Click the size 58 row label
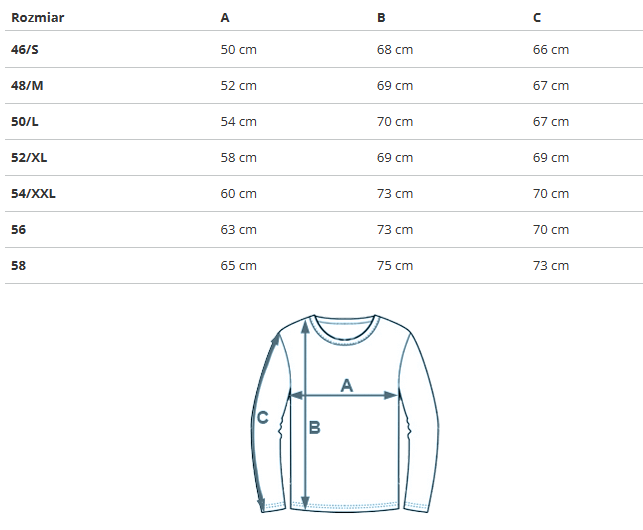Image resolution: width=643 pixels, height=530 pixels. pyautogui.click(x=19, y=265)
